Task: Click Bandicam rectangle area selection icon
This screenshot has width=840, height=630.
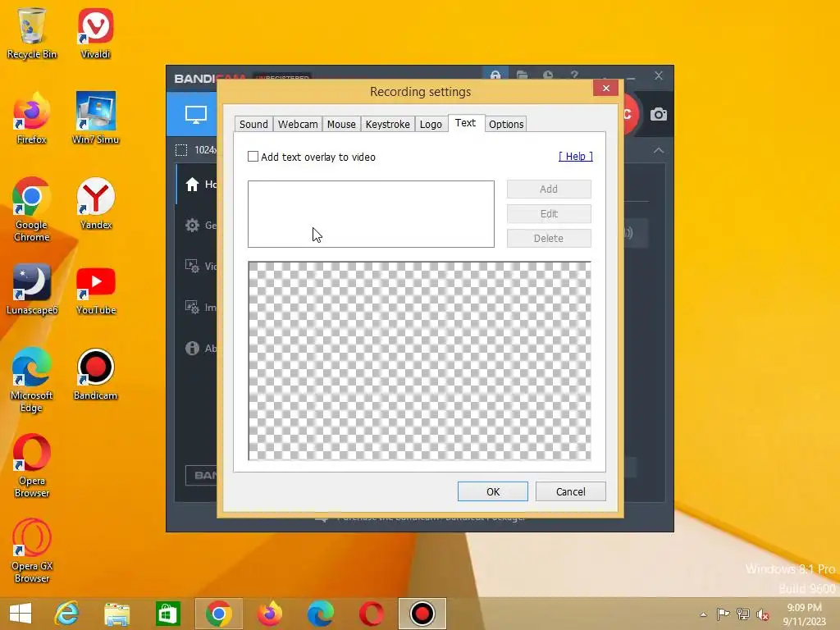Action: pos(181,150)
